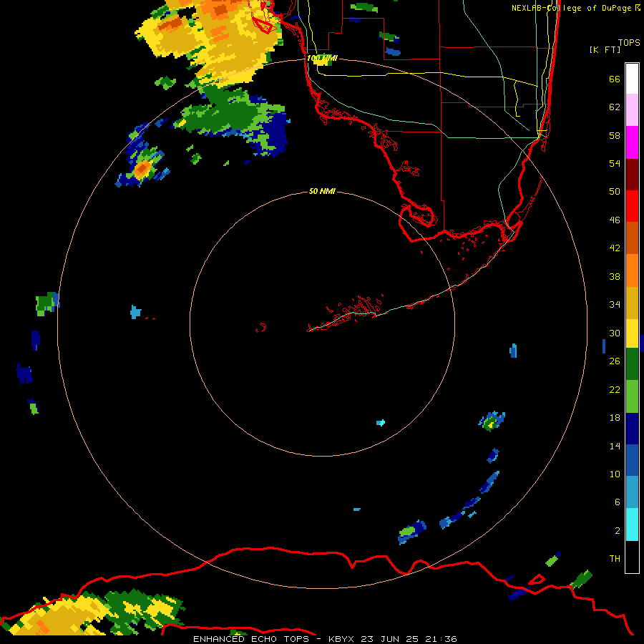Screen dimensions: 644x644
Task: Click the 38 legend value
Action: [x=615, y=276]
